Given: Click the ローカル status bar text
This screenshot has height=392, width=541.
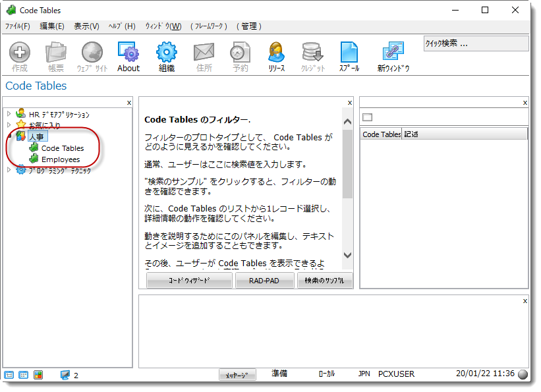Looking at the screenshot, I should tap(327, 374).
